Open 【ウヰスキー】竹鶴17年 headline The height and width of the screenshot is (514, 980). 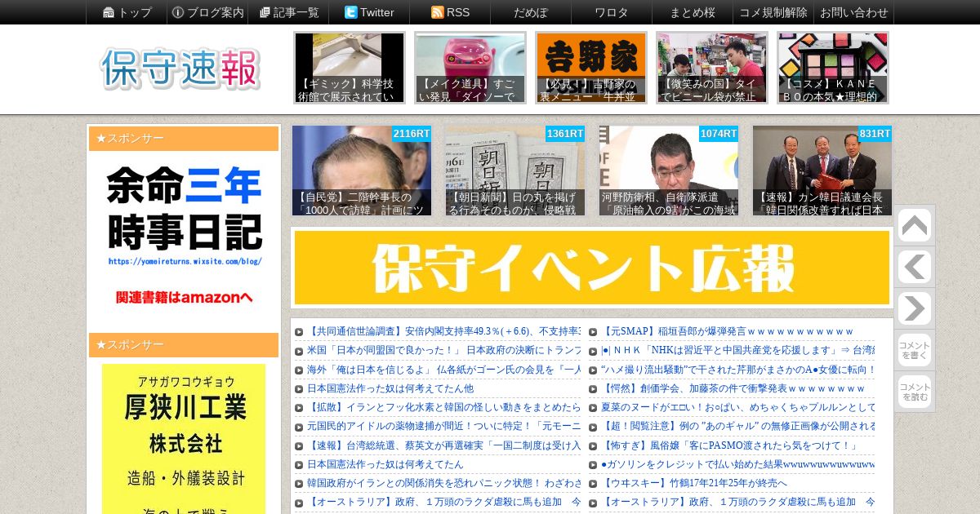694,483
